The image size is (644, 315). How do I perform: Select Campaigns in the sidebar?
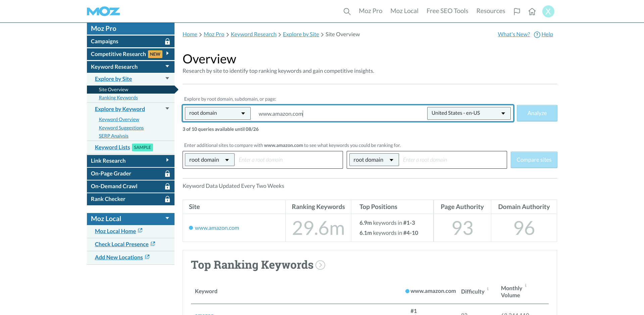coord(131,41)
